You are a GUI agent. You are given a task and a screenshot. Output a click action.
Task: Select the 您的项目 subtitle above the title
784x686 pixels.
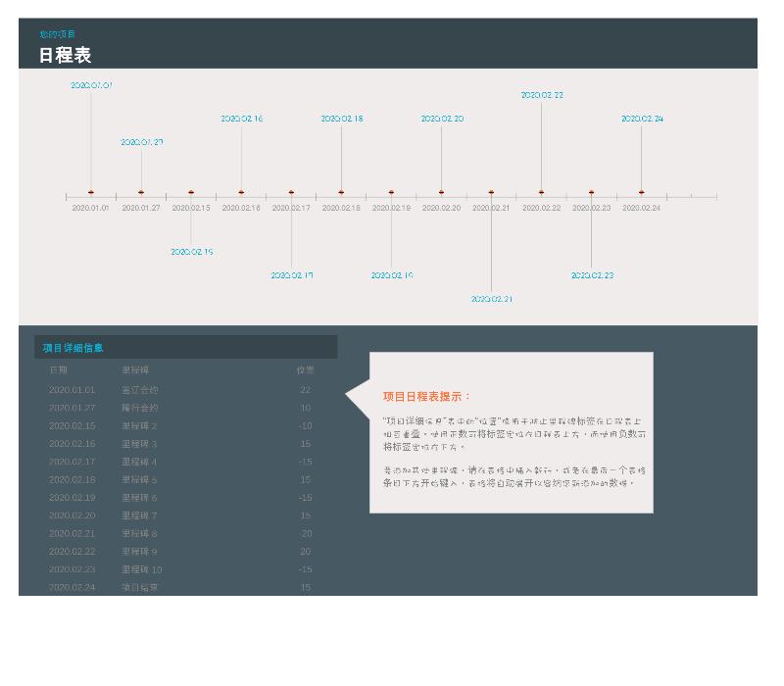58,34
